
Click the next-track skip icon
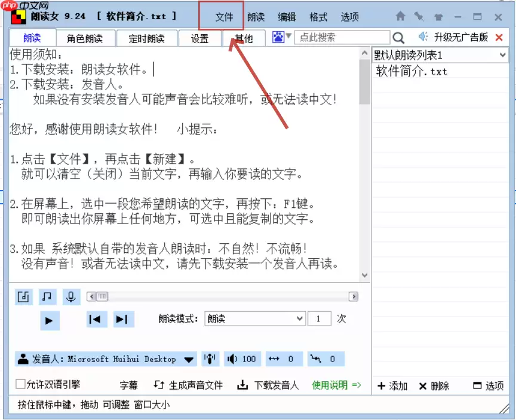click(124, 319)
